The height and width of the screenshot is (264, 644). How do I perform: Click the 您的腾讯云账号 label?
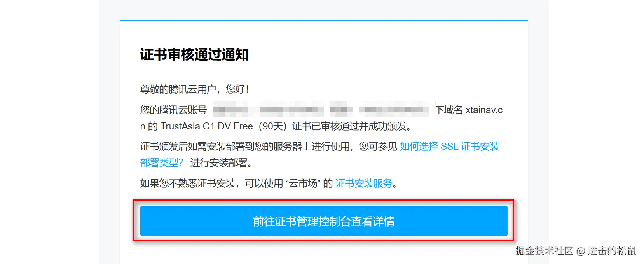[173, 110]
